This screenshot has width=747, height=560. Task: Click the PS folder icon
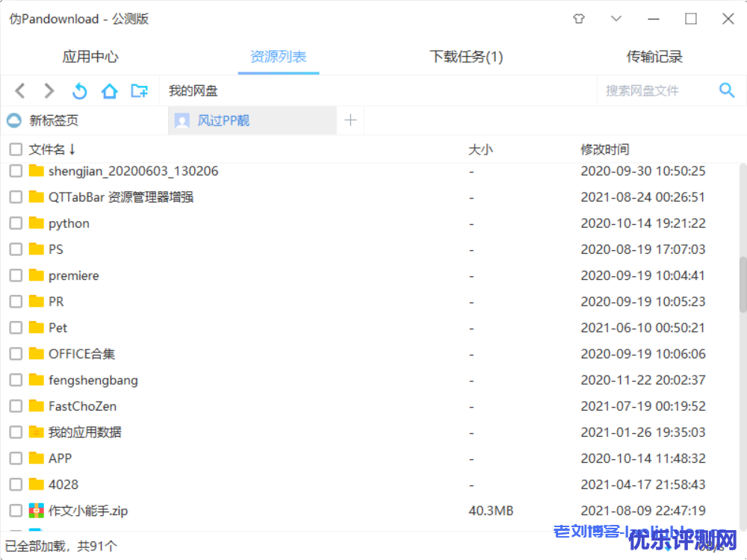pyautogui.click(x=36, y=249)
